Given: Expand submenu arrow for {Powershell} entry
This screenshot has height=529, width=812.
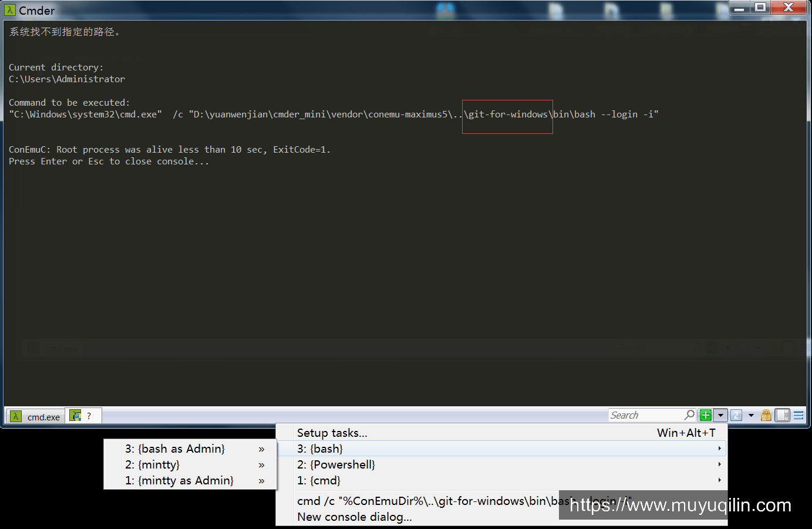Looking at the screenshot, I should click(x=719, y=464).
